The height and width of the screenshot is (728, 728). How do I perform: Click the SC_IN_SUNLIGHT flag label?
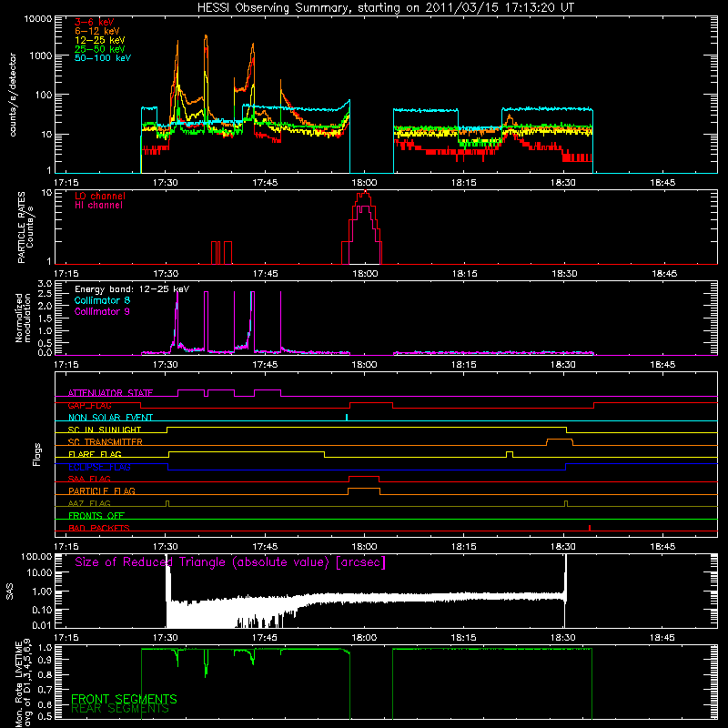pos(105,430)
